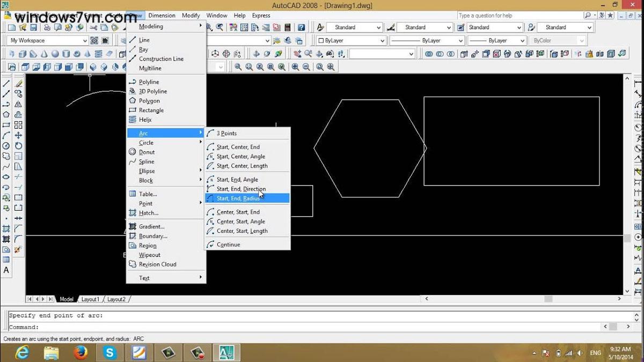The height and width of the screenshot is (362, 644).
Task: Open the Express menu in menu bar
Action: point(261,16)
